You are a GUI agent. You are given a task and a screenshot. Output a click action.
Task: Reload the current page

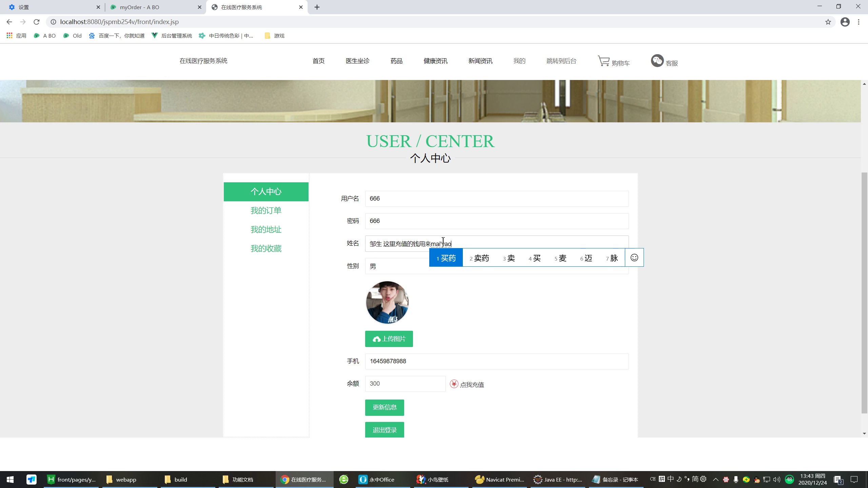click(36, 22)
